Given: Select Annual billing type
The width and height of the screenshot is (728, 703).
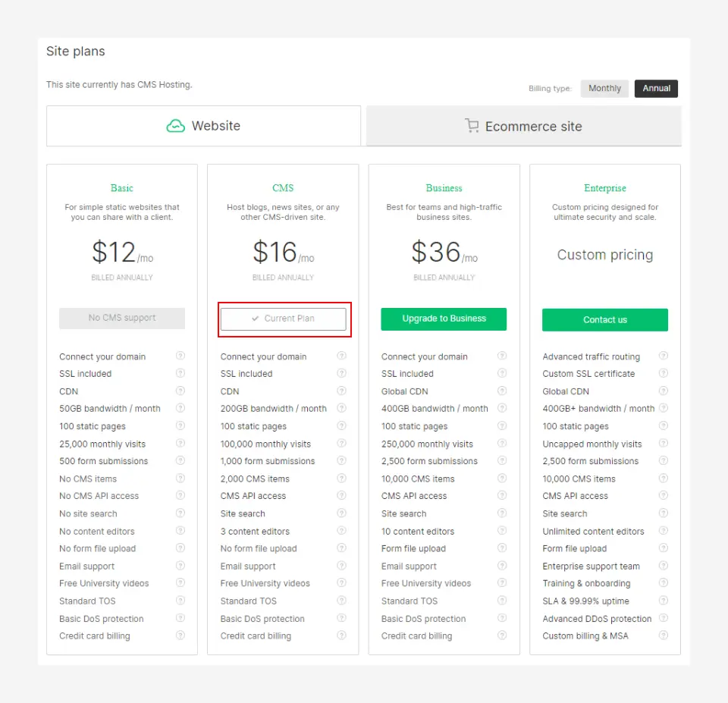Looking at the screenshot, I should [x=655, y=88].
